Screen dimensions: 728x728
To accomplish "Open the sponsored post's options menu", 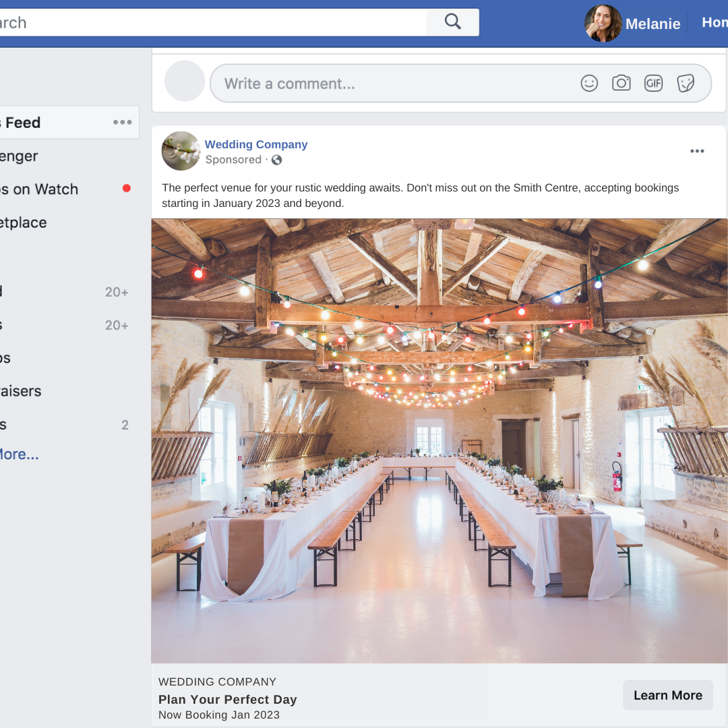I will point(697,151).
